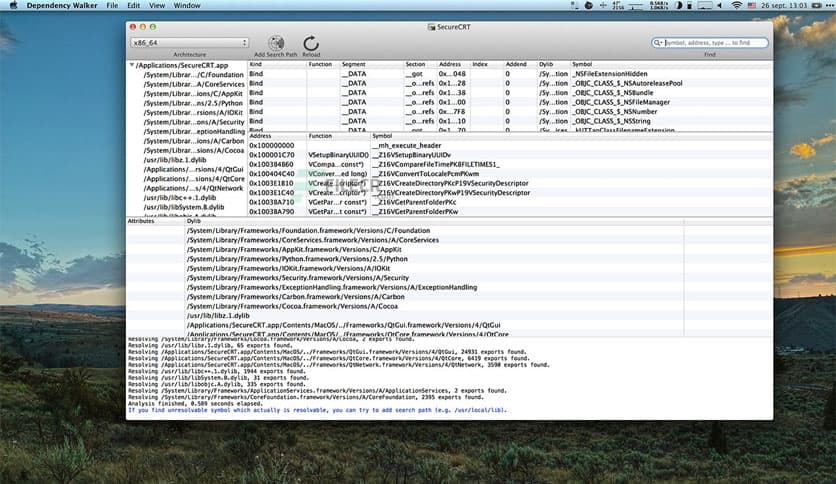Open the File menu
Screen dimensions: 836x484
pyautogui.click(x=112, y=5)
